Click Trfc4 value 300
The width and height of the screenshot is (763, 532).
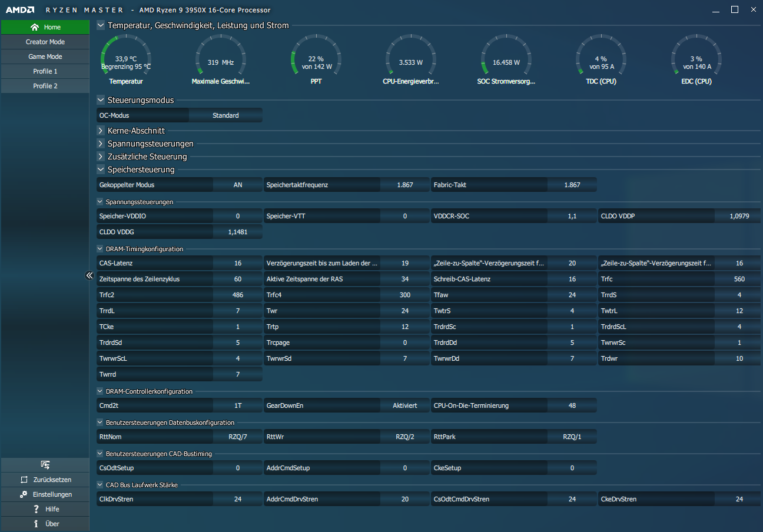(405, 295)
